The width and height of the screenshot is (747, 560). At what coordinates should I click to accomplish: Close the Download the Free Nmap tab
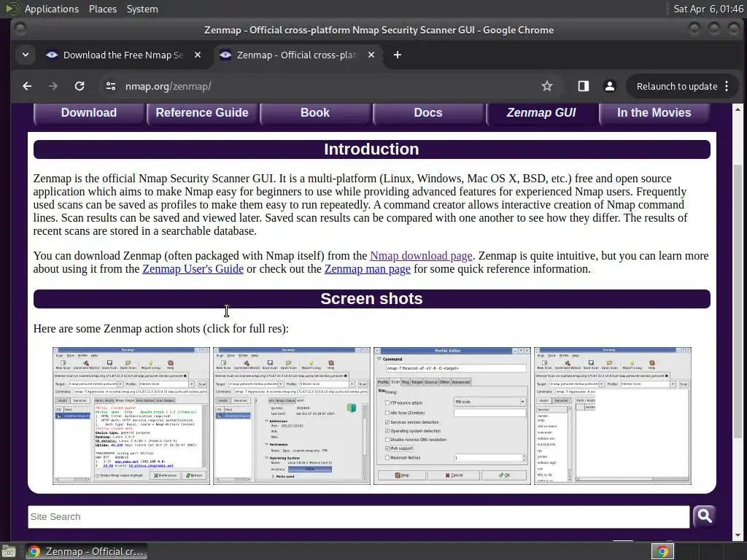pyautogui.click(x=198, y=55)
